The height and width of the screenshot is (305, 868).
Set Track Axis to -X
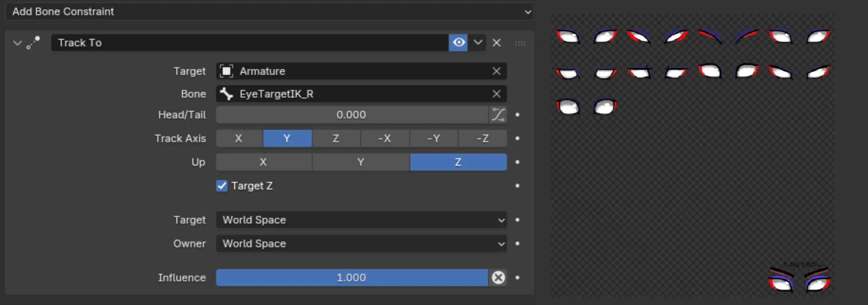point(385,139)
